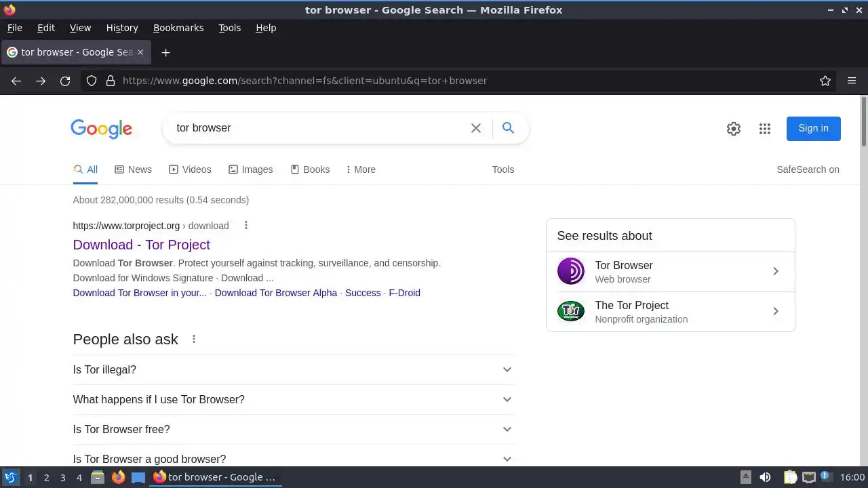This screenshot has height=488, width=868.
Task: Click the Sign in button
Action: coord(813,129)
